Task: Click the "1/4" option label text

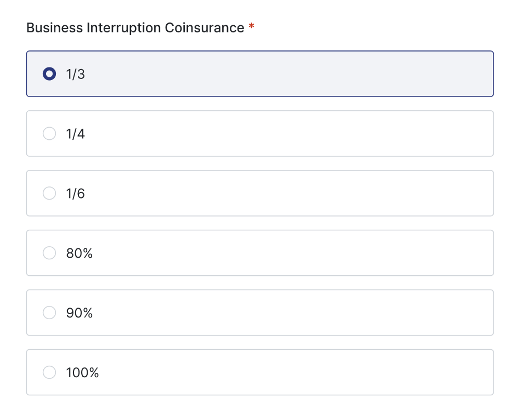Action: coord(76,134)
